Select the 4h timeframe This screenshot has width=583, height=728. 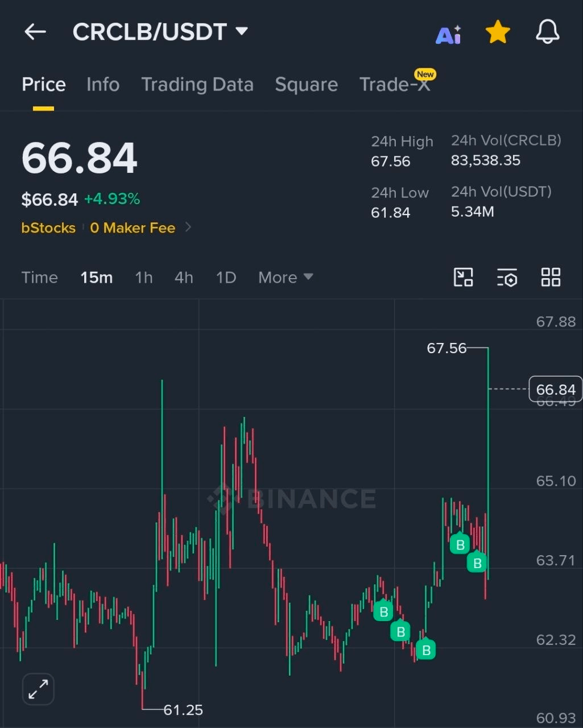(x=184, y=278)
